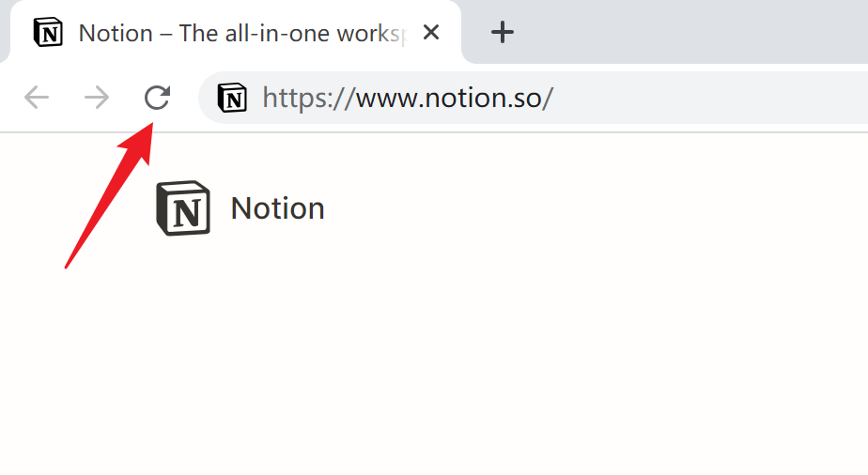868x475 pixels.
Task: Click the Notion cube logo on the page
Action: click(183, 207)
